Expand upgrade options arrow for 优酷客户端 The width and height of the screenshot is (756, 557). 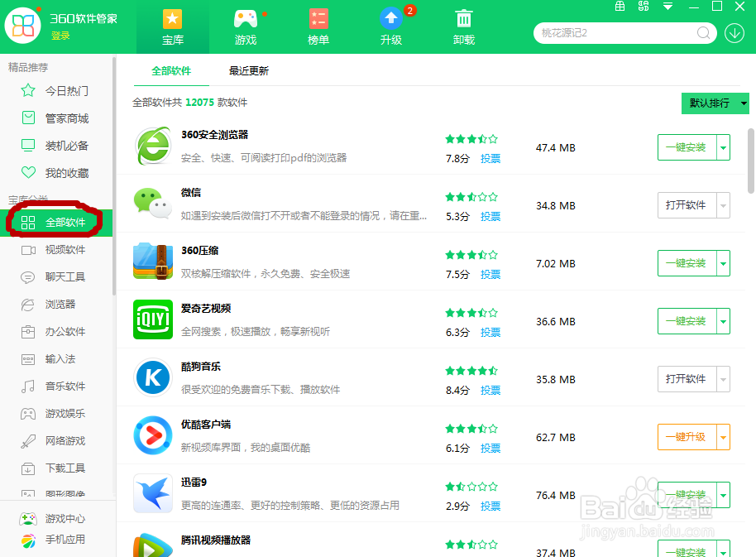723,437
